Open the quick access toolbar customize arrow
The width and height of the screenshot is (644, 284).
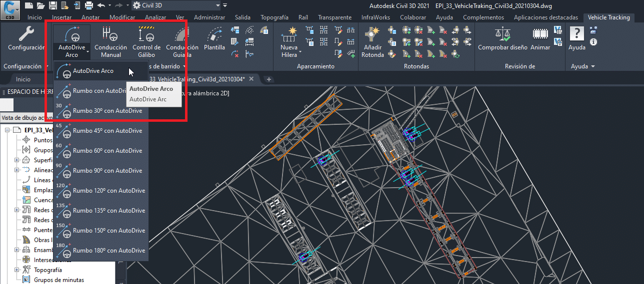[x=225, y=5]
